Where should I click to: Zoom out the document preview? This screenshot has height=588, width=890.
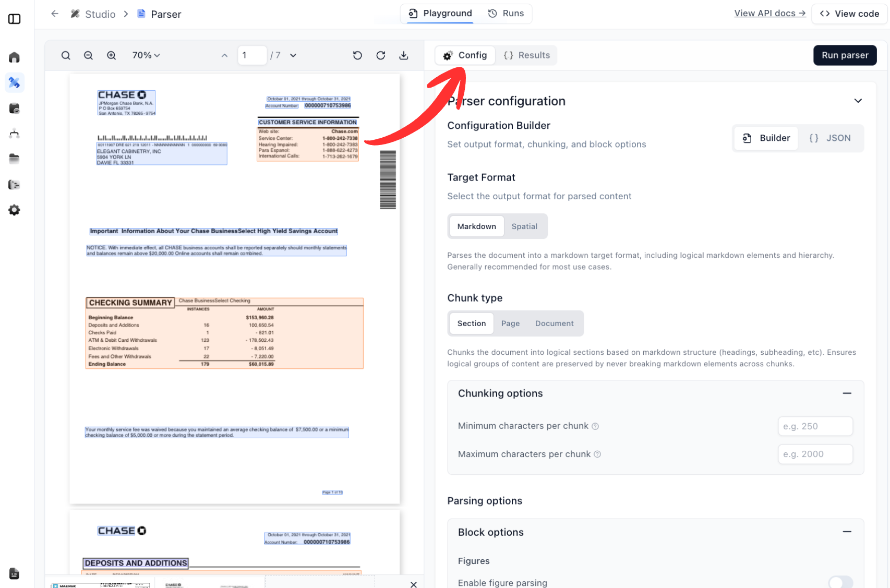coord(88,55)
